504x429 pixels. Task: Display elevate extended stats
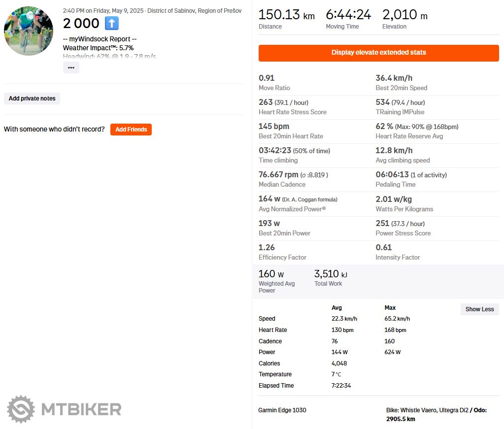[378, 53]
